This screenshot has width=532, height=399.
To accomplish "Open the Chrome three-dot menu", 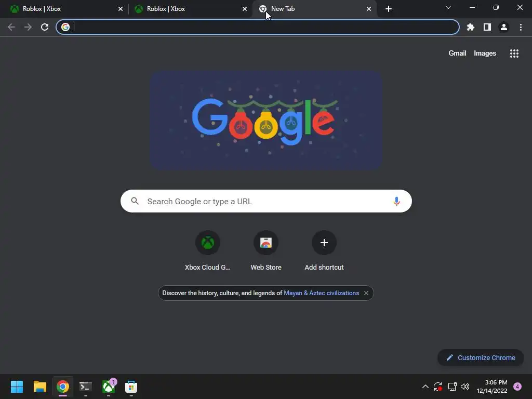I will click(x=521, y=27).
